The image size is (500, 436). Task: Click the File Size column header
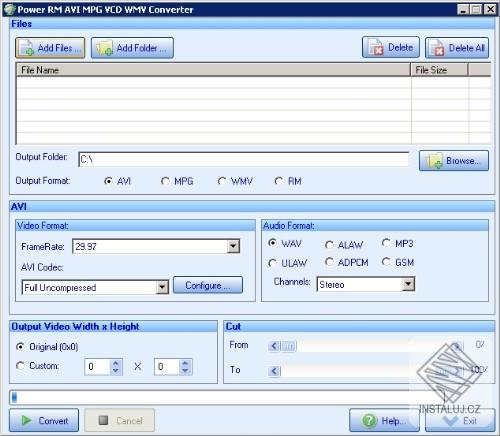439,70
